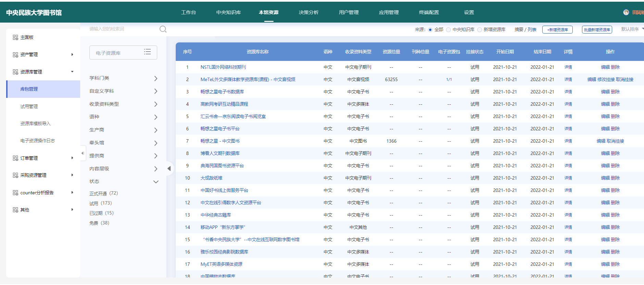
Task: Select the 中央知识库 source radio button
Action: pyautogui.click(x=448, y=30)
